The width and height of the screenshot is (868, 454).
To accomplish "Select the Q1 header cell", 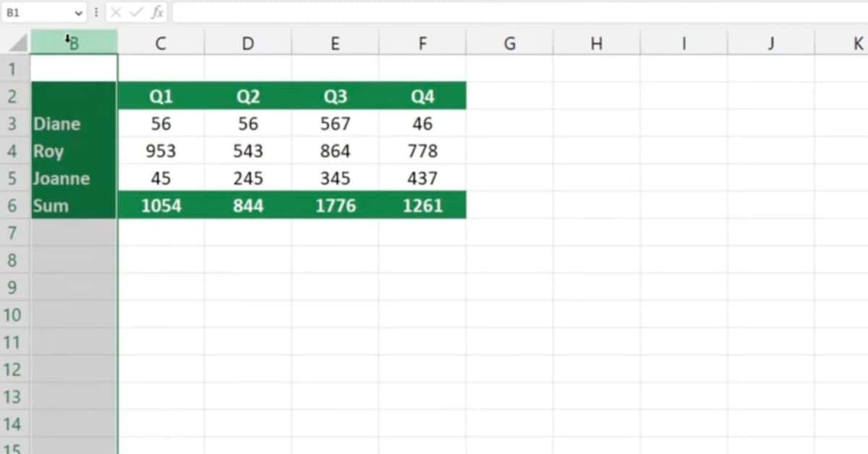I will pos(160,95).
